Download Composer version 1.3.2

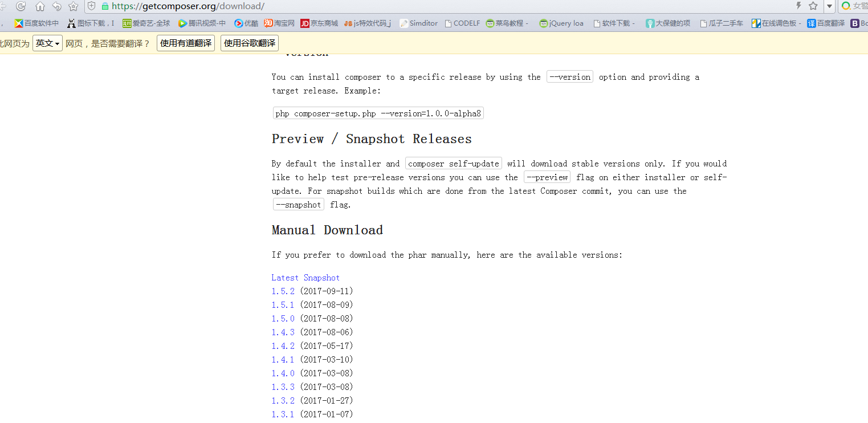283,401
